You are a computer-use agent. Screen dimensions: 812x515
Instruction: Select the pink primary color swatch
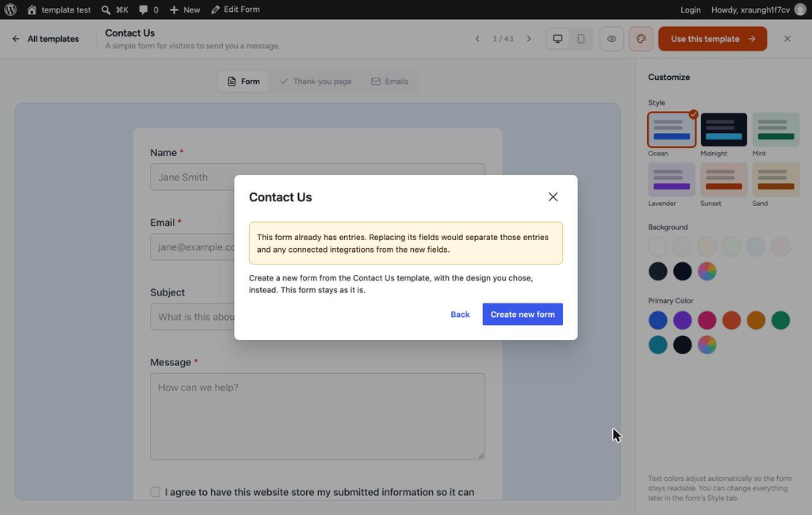pyautogui.click(x=707, y=320)
